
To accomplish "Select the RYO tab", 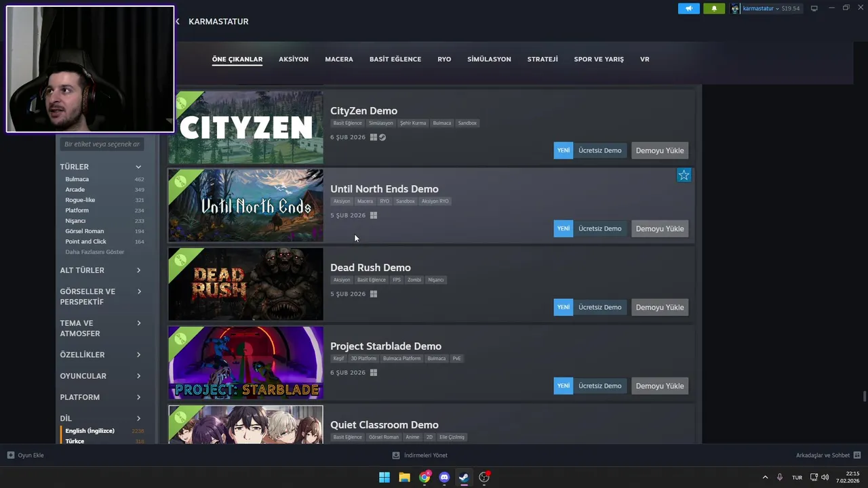I will tap(444, 59).
